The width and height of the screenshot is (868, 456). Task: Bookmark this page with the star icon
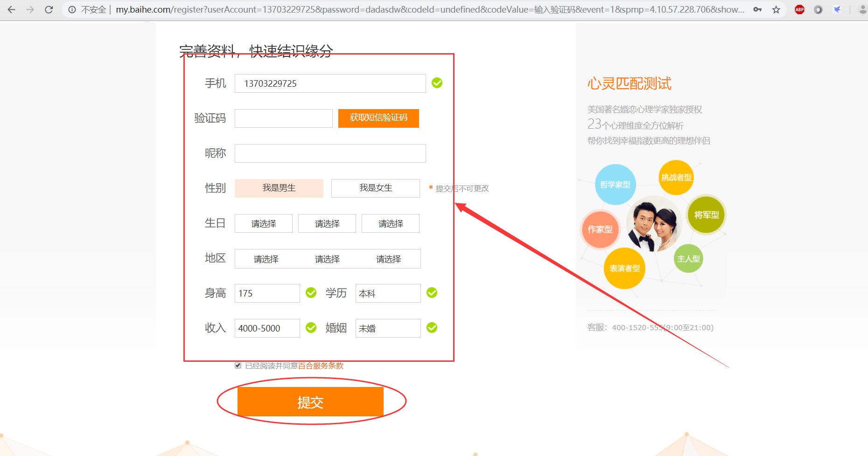[776, 9]
